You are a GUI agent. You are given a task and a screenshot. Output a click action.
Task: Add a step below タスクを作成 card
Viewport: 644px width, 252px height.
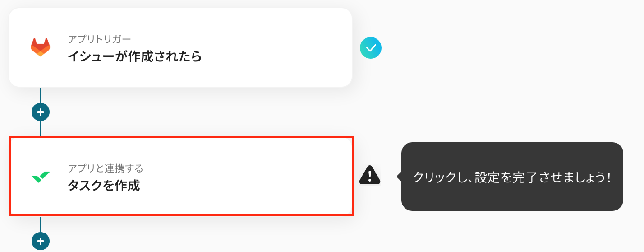click(41, 240)
